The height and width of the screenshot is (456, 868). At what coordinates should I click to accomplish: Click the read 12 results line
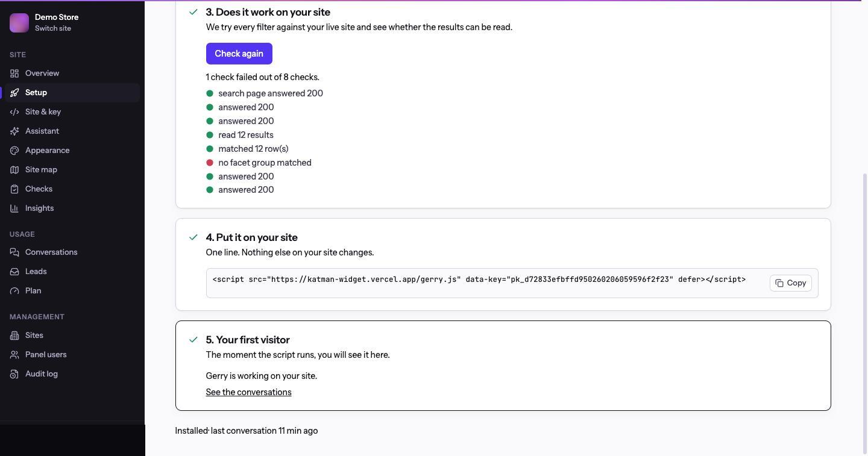[x=246, y=135]
